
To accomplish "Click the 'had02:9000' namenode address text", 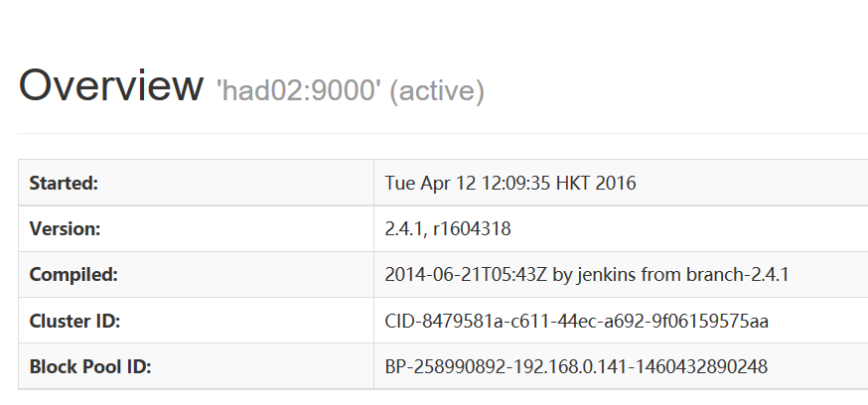I will coord(299,91).
